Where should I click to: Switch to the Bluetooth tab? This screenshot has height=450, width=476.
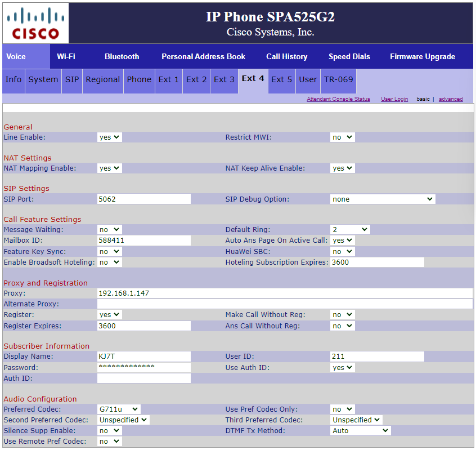click(122, 56)
